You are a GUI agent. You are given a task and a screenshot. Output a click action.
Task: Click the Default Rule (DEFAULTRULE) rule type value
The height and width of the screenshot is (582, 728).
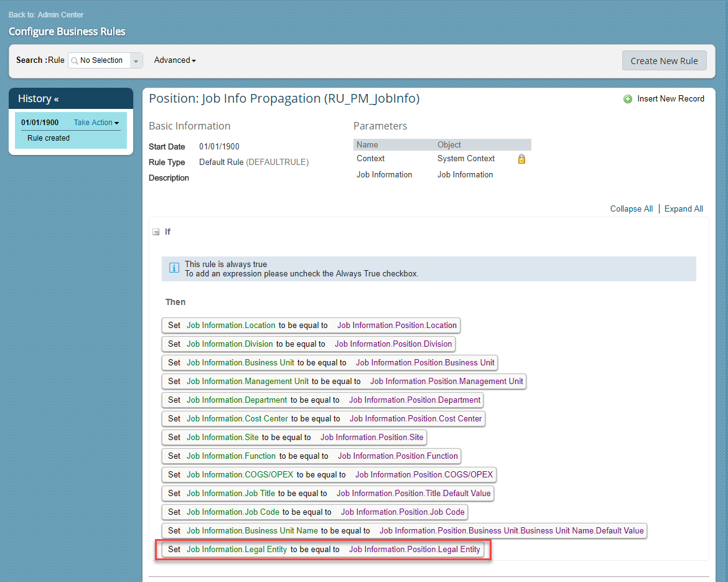[253, 162]
